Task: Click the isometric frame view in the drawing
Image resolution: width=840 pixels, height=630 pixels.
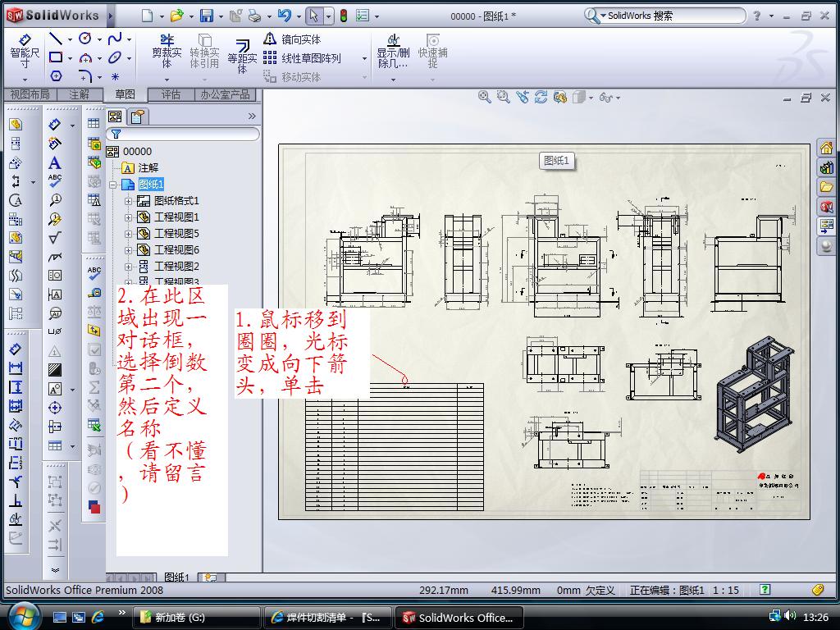Action: pyautogui.click(x=756, y=393)
